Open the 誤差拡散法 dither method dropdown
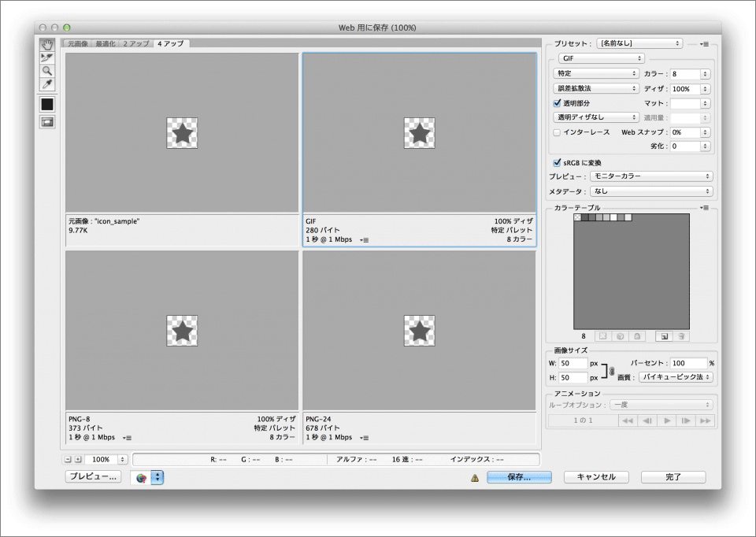Viewport: 756px width, 537px height. pos(596,88)
